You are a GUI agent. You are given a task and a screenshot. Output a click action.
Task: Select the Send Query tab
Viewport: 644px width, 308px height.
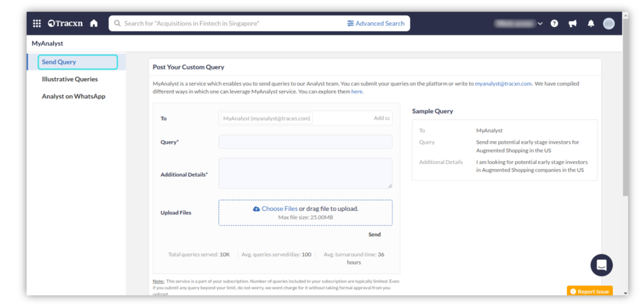[77, 62]
